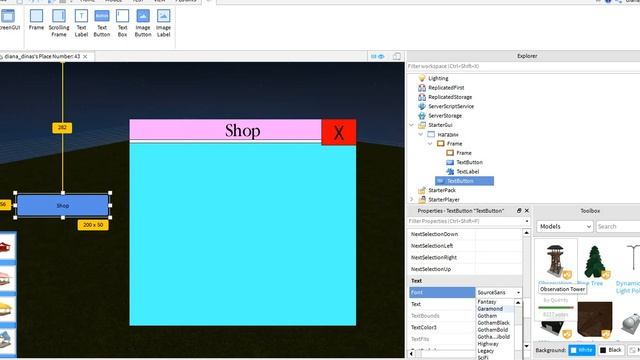Select the TextColor3 property row

tap(442, 327)
